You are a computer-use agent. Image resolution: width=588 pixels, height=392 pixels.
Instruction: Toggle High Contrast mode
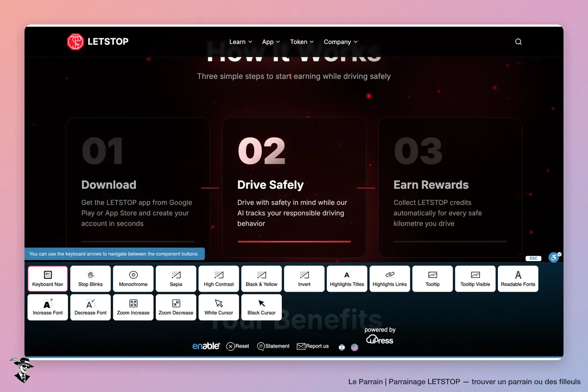(219, 279)
